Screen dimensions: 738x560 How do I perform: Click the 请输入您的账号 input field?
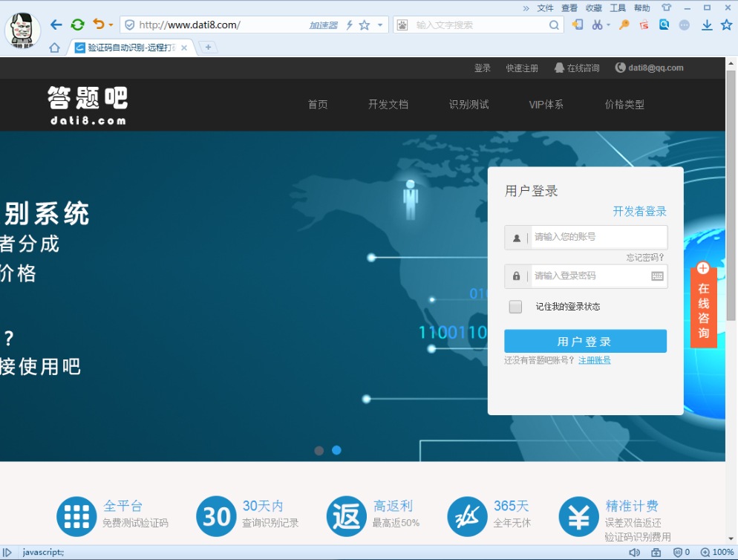click(598, 237)
